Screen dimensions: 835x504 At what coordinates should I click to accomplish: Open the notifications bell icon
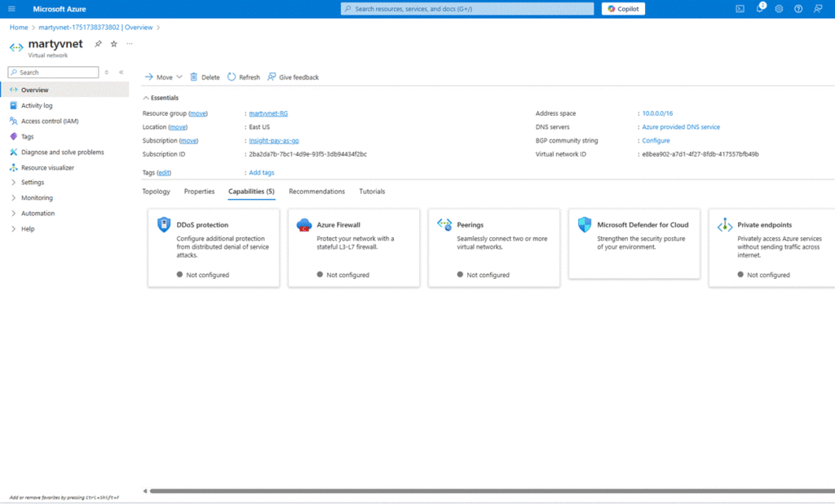(759, 9)
